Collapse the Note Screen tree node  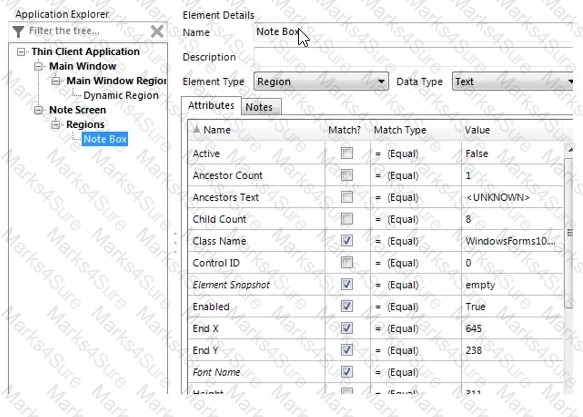[38, 110]
